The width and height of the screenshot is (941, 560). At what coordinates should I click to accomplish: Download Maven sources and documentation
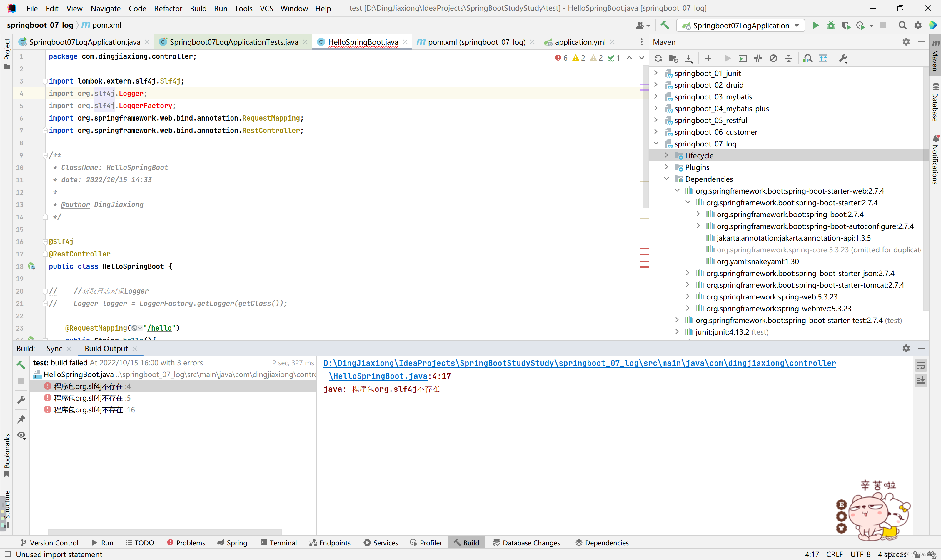(689, 59)
